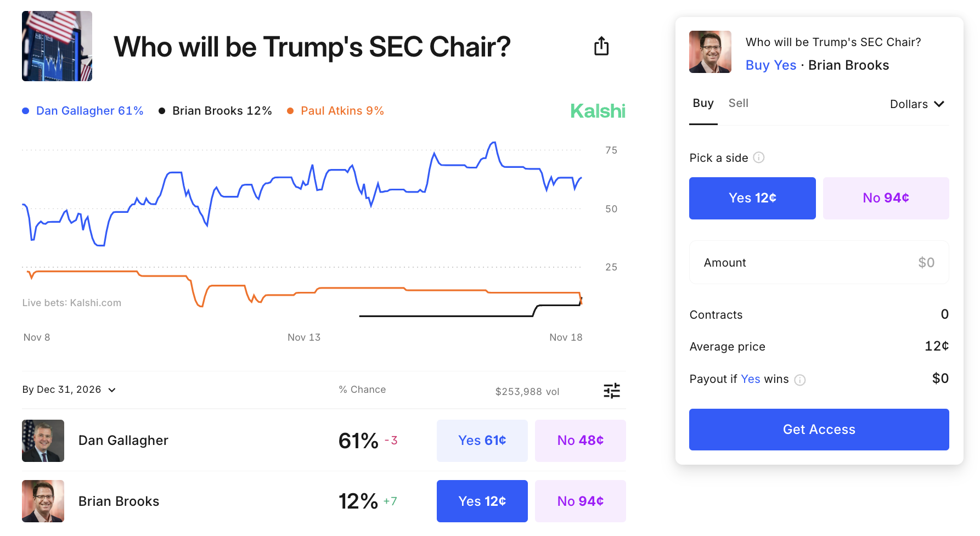The image size is (980, 536).
Task: Click No 48¢ for Dan Gallagher
Action: [580, 441]
